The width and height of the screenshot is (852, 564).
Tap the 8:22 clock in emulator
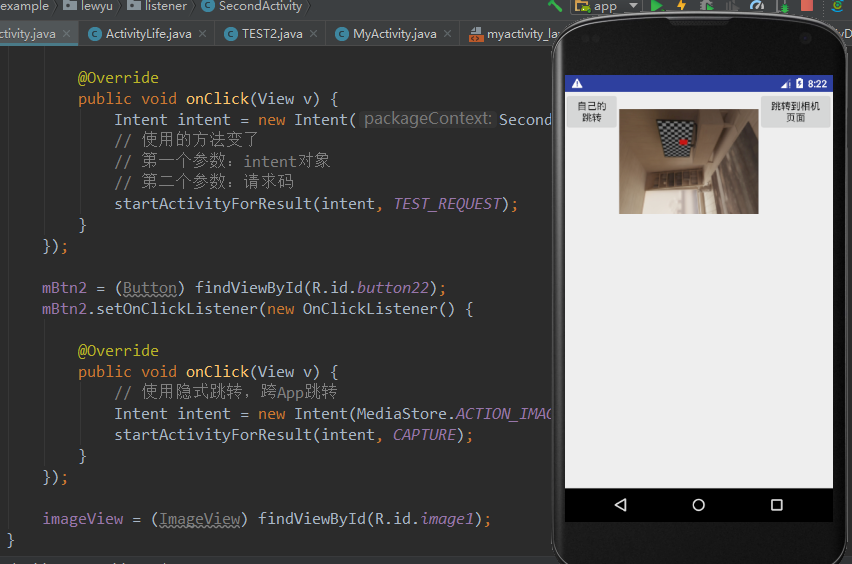point(817,84)
